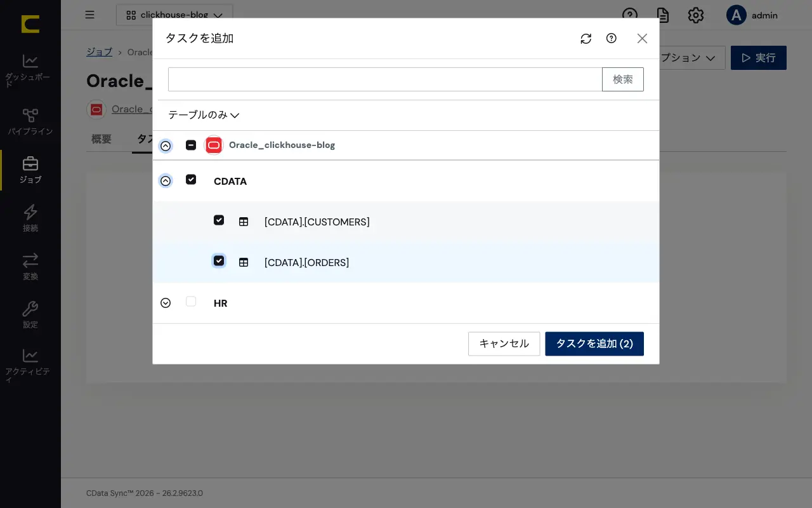Image resolution: width=812 pixels, height=508 pixels.
Task: Toggle the Oracle_clickhouse-blog root checkbox
Action: click(x=191, y=145)
